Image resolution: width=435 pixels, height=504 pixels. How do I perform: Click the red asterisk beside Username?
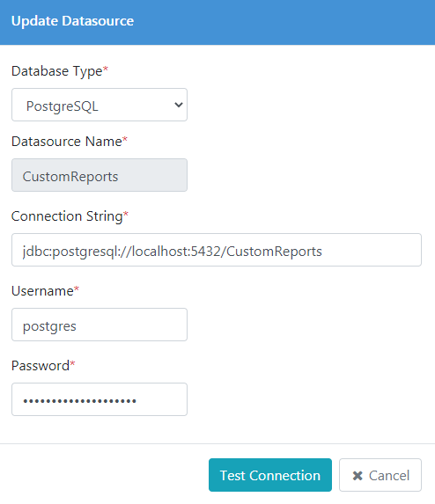[x=77, y=288]
